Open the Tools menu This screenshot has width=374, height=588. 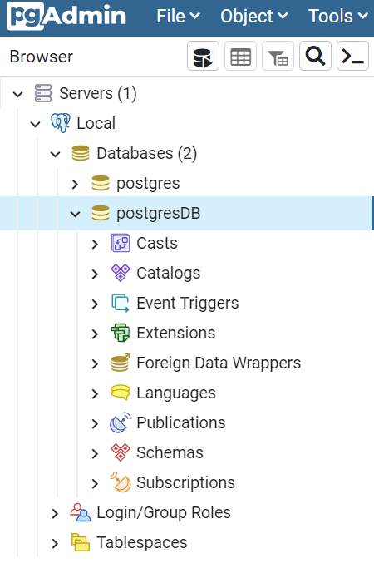337,16
